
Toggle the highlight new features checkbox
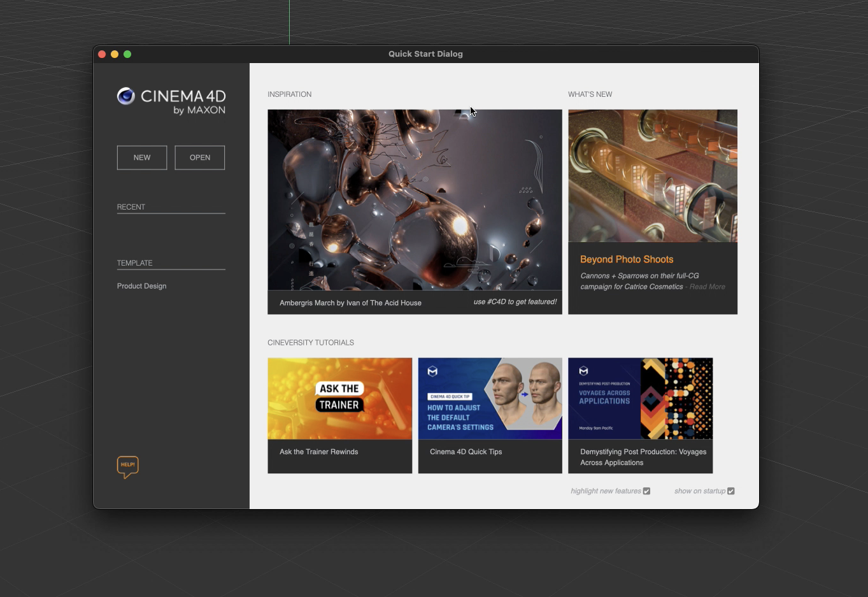pos(646,491)
